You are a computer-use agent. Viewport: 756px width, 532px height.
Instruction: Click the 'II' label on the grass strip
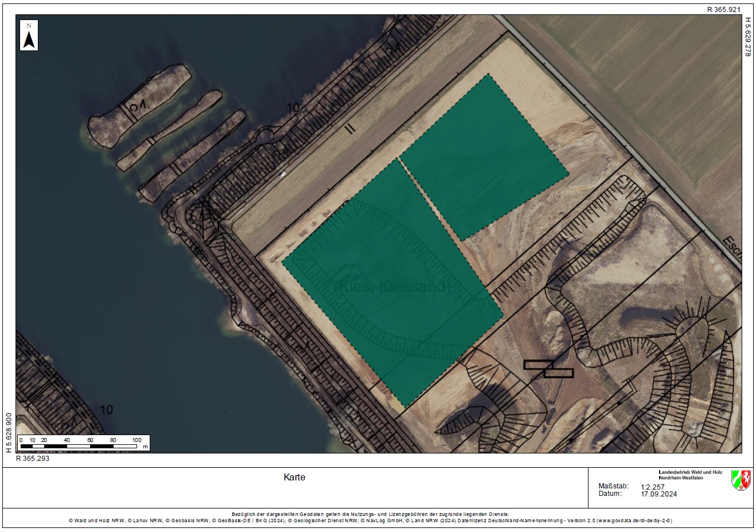(x=349, y=128)
